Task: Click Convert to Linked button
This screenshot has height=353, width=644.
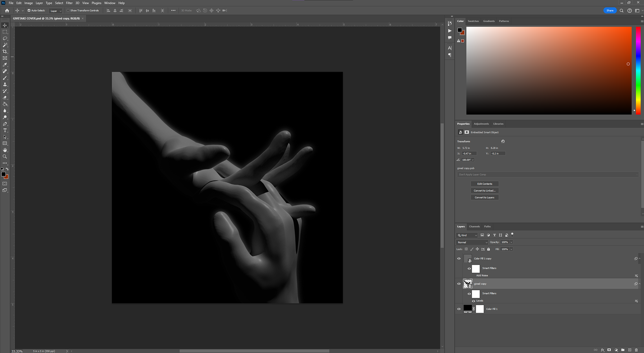Action: click(x=485, y=191)
